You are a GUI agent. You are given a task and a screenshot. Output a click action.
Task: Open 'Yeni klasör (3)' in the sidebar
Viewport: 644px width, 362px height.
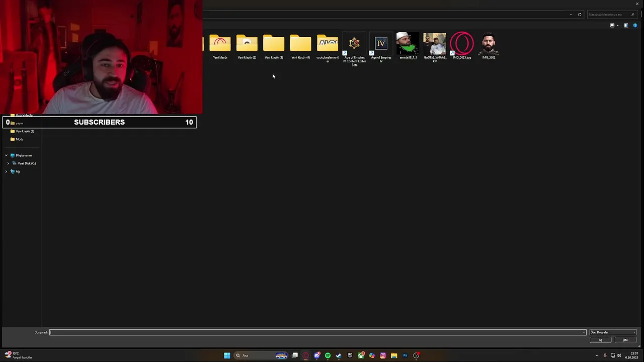coord(22,131)
